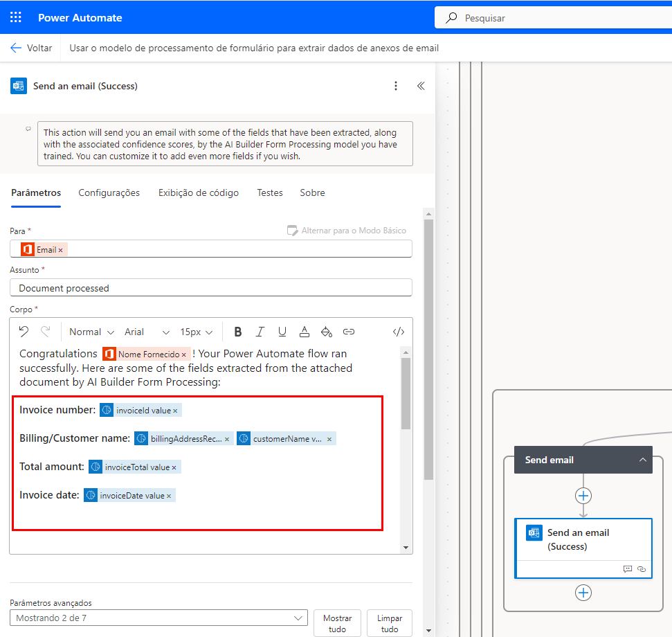Switch to the Configurações tab
The image size is (672, 637).
point(109,193)
